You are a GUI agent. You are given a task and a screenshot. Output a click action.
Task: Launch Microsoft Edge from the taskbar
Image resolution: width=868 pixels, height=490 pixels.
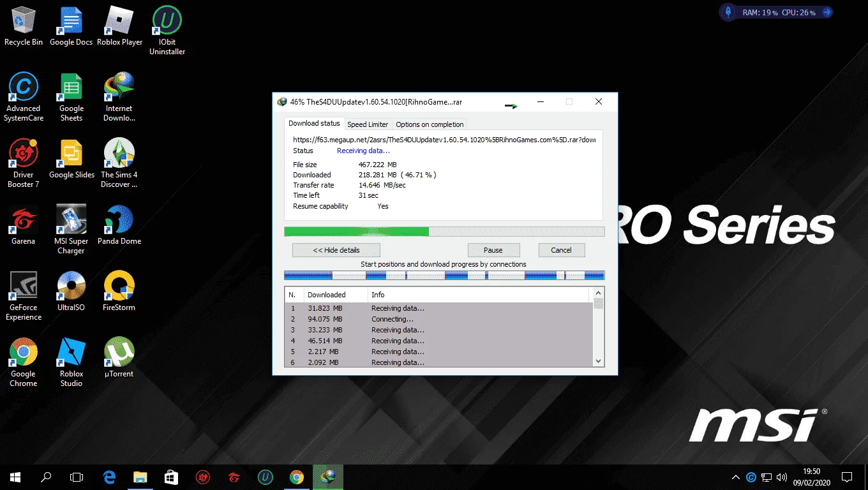[x=109, y=477]
